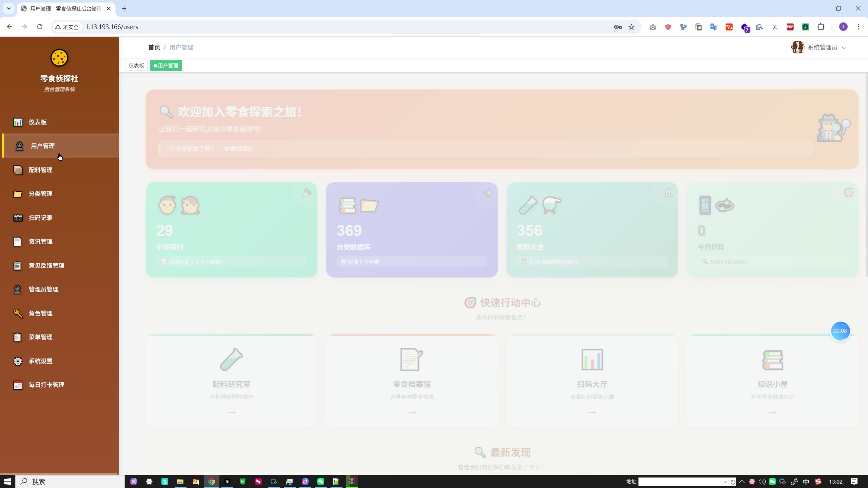Select the 分类管理 folder icon

18,194
